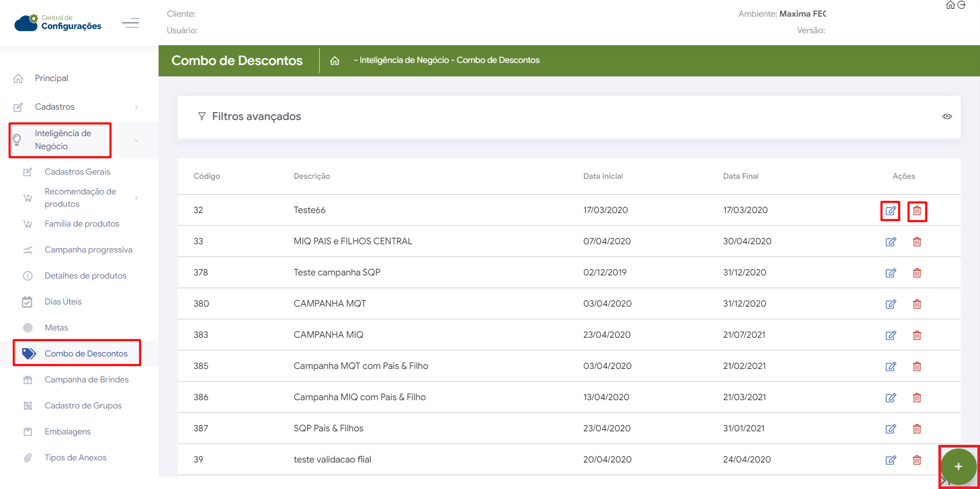Select Combo de Descontos in sidebar
Viewport: 980px width, 489px height.
(x=86, y=354)
